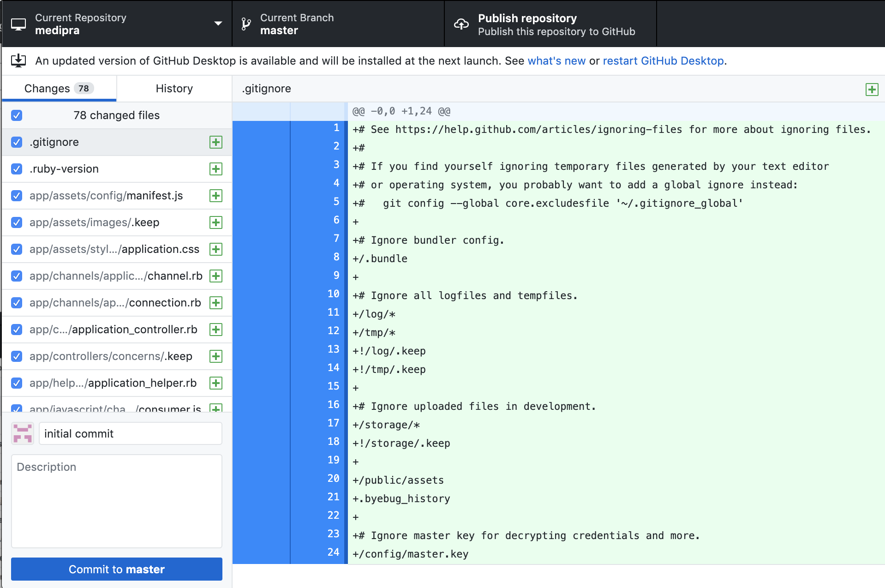Click the added-file icon beside manifest.js
Screen dimensions: 885x588
point(215,196)
